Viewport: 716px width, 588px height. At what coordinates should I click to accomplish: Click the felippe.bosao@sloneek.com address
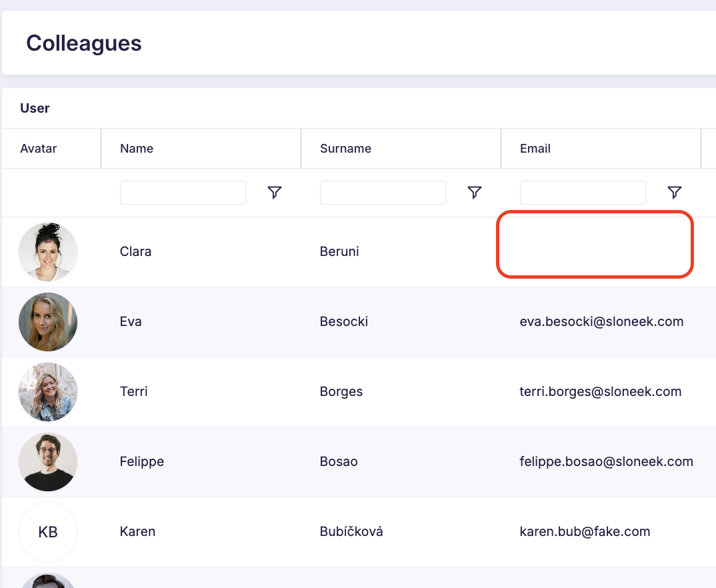tap(606, 462)
